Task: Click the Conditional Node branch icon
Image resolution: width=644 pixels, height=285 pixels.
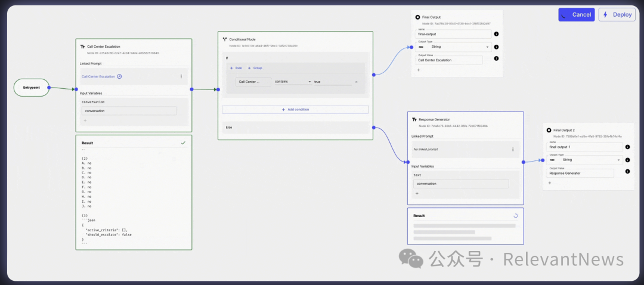Action: 225,39
